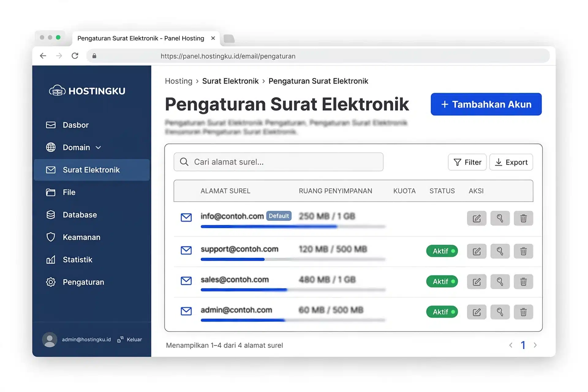The height and width of the screenshot is (392, 588).
Task: Follow Surat Elektronik breadcrumb link
Action: tap(230, 81)
